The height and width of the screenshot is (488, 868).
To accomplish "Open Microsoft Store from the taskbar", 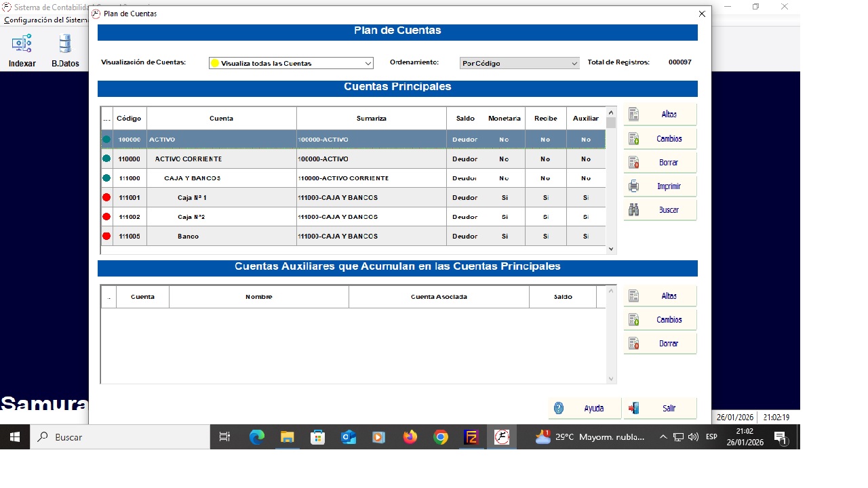I will pyautogui.click(x=318, y=437).
